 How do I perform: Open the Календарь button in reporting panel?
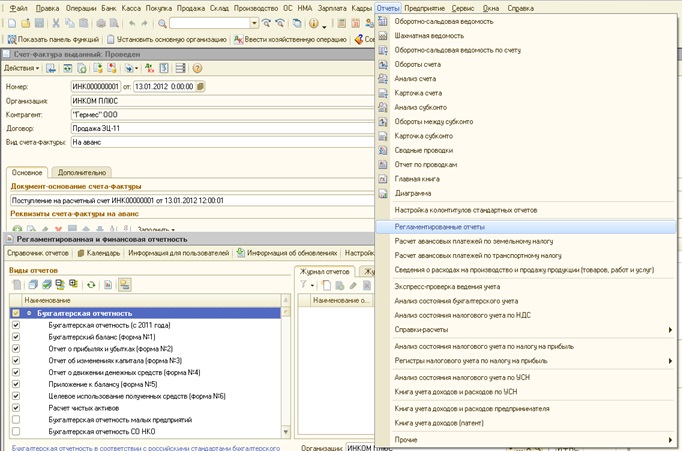point(99,253)
